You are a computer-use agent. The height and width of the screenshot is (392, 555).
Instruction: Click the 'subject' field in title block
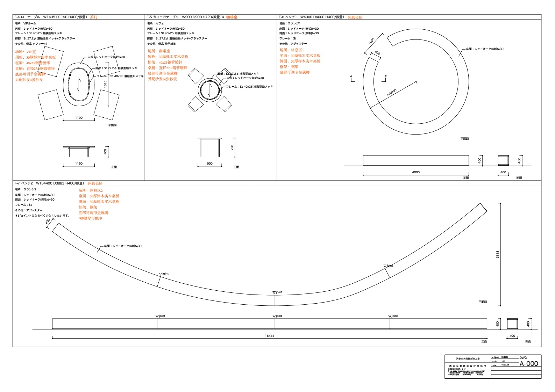[x=495, y=357]
